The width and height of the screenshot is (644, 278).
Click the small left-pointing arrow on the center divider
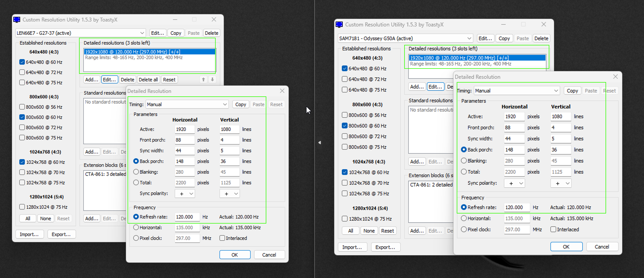[320, 143]
